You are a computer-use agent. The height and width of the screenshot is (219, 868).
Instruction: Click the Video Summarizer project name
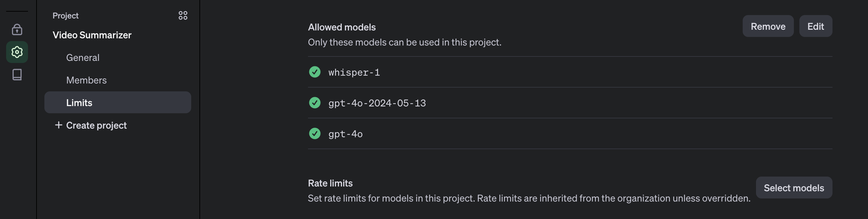pyautogui.click(x=92, y=35)
